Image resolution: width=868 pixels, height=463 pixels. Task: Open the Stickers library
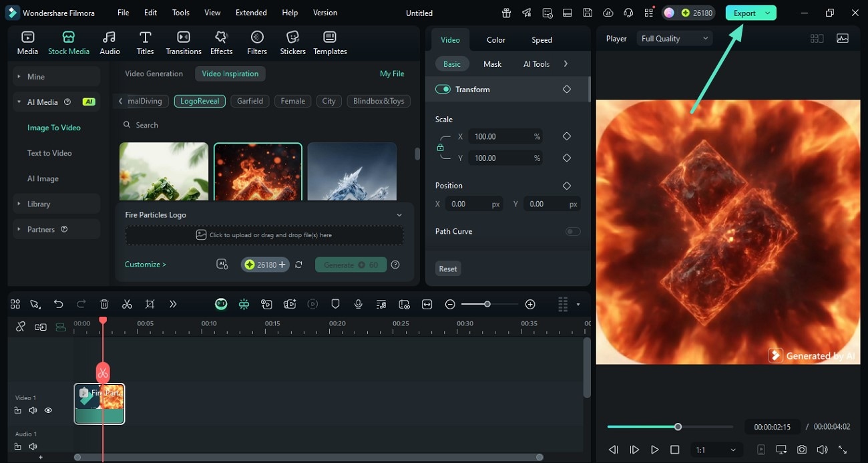[x=292, y=43]
